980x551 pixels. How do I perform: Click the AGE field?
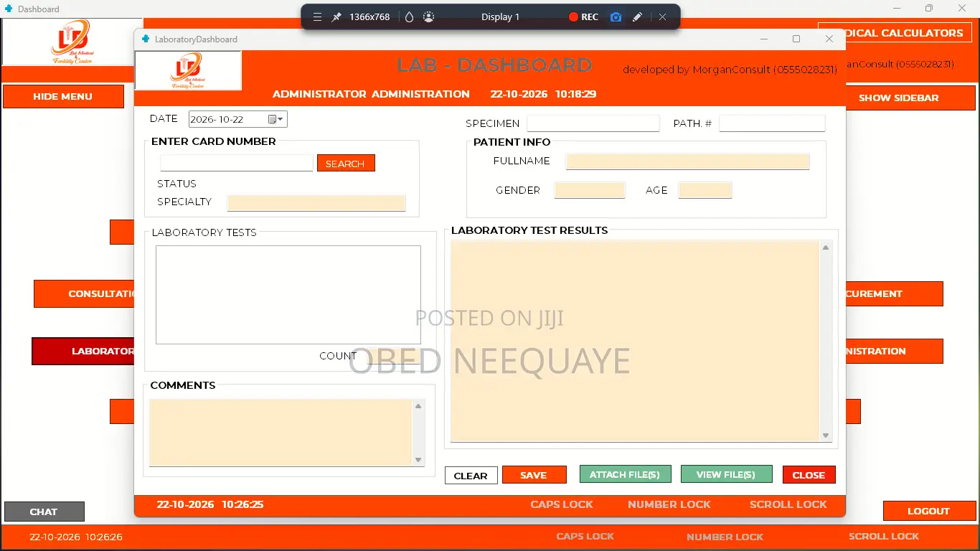[x=705, y=190]
